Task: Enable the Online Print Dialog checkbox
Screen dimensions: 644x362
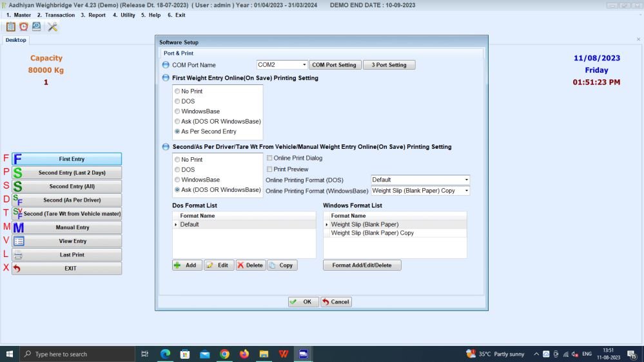Action: point(269,158)
